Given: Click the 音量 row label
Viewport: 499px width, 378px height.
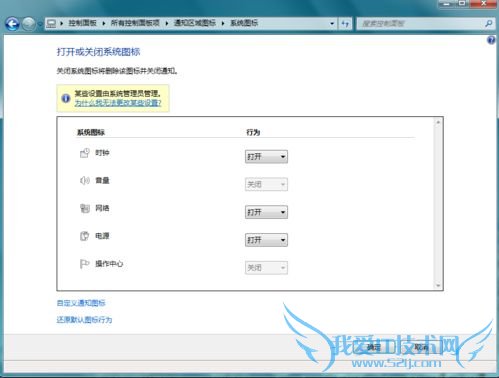Looking at the screenshot, I should click(102, 180).
